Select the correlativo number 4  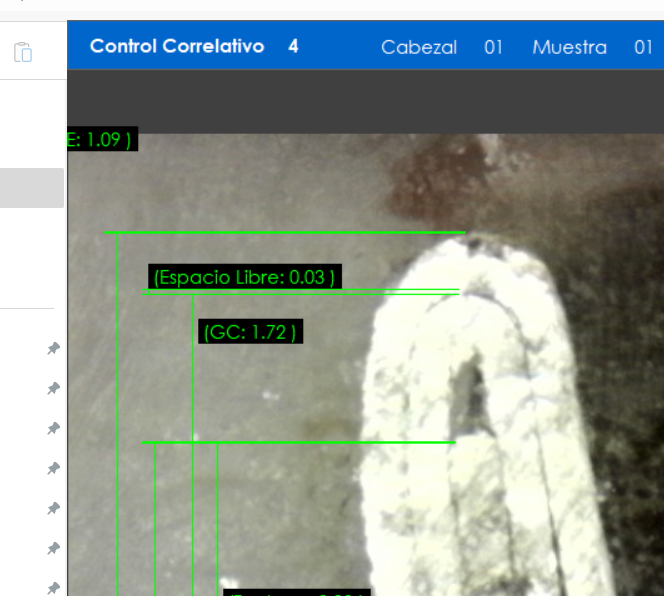point(293,47)
